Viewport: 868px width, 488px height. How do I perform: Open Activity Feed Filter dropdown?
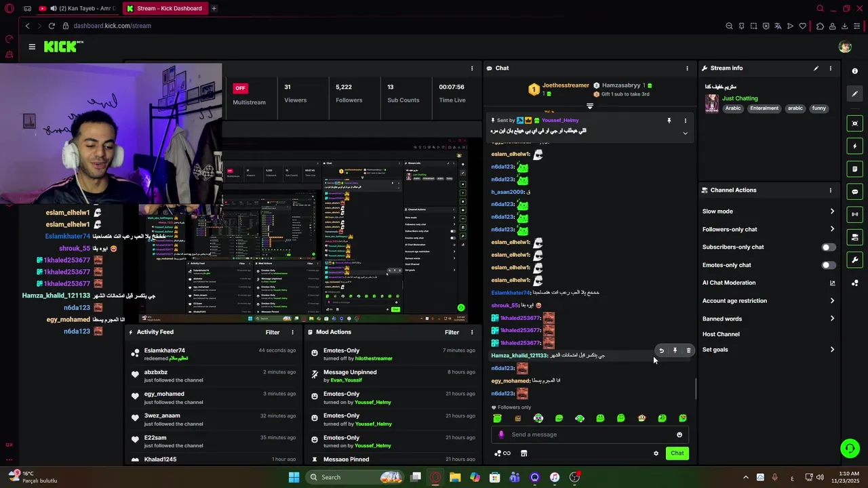coord(273,332)
